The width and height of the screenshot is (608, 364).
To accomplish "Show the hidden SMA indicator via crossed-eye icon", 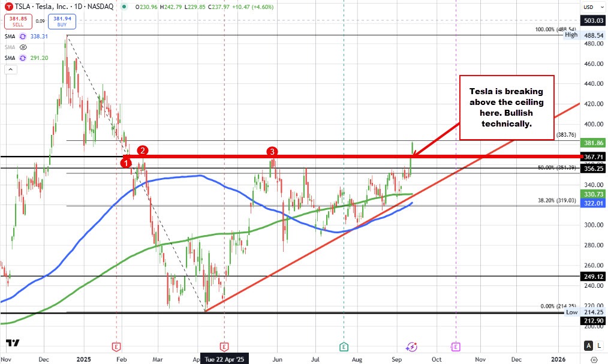I will click(x=23, y=47).
